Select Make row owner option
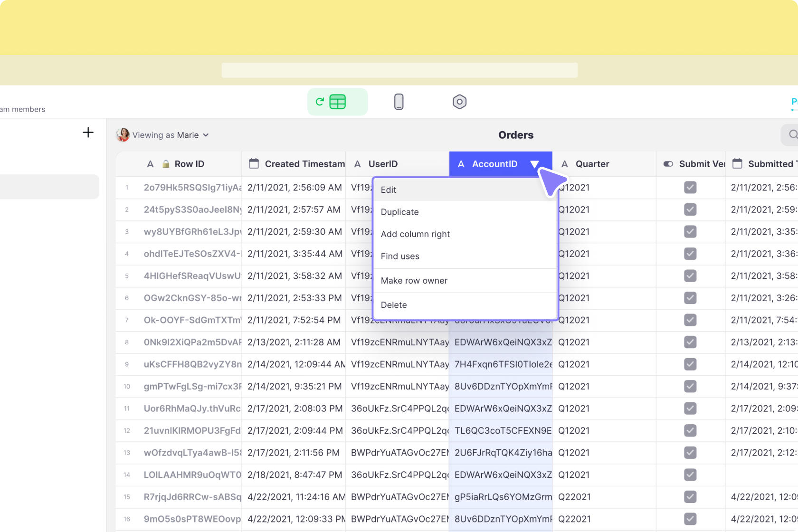798x532 pixels. (x=414, y=281)
